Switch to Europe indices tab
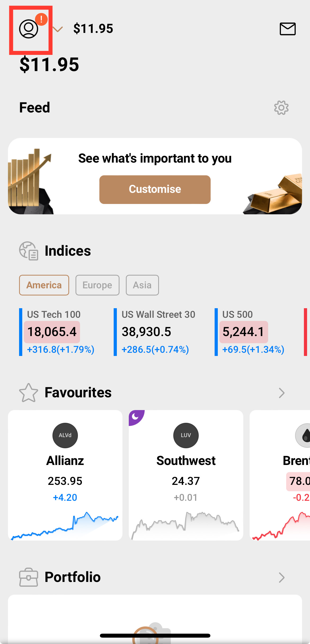310x644 pixels. pos(97,285)
